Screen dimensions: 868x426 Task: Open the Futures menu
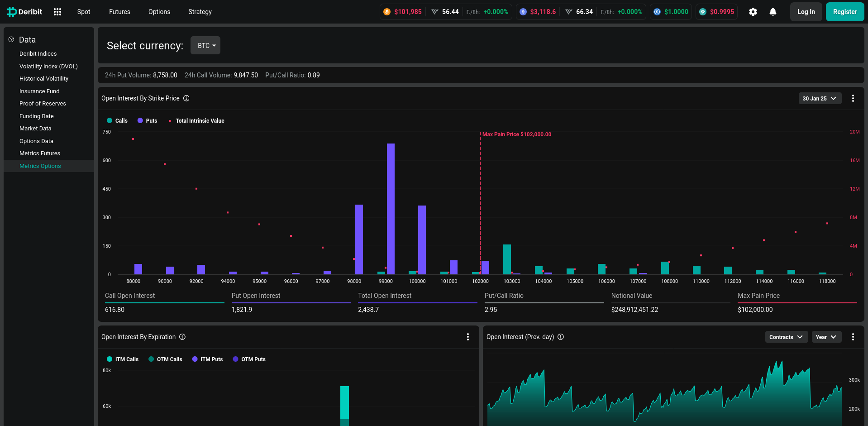pos(119,12)
